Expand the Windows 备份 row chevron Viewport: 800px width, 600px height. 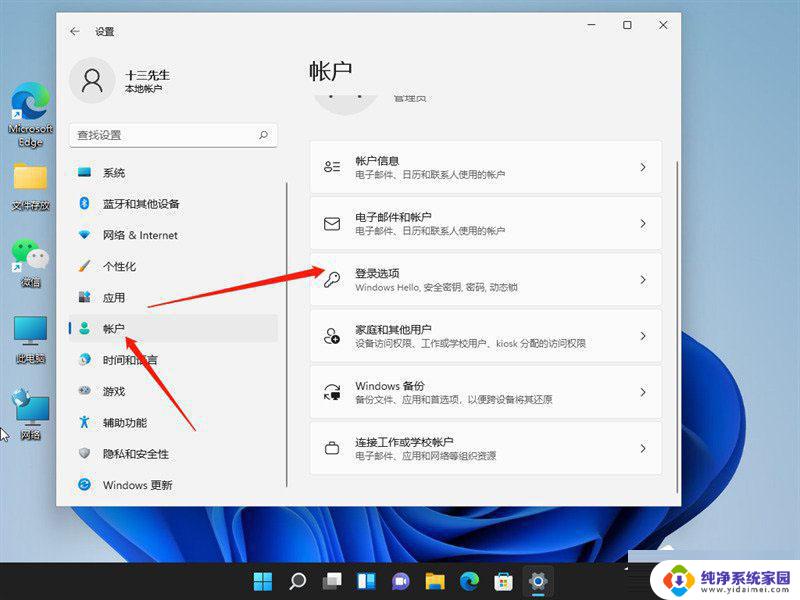pyautogui.click(x=643, y=392)
